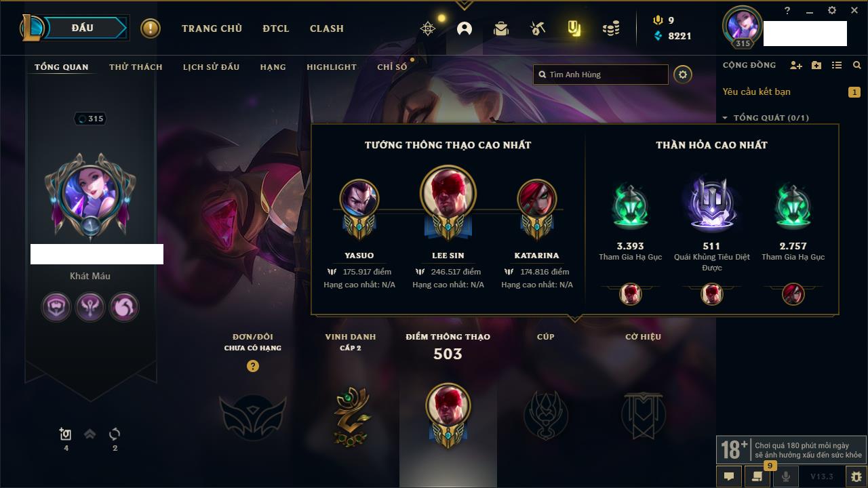
Task: Open friend list sort options icon
Action: (x=837, y=65)
